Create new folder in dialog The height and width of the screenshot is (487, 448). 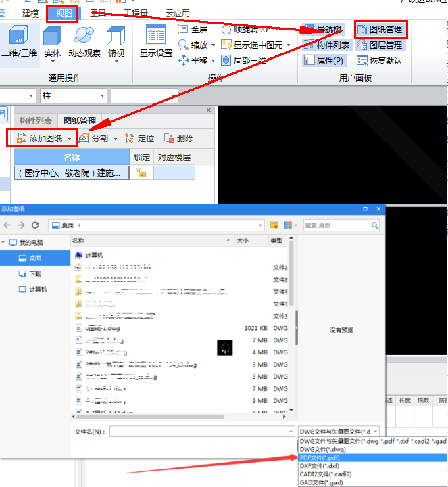point(274,225)
